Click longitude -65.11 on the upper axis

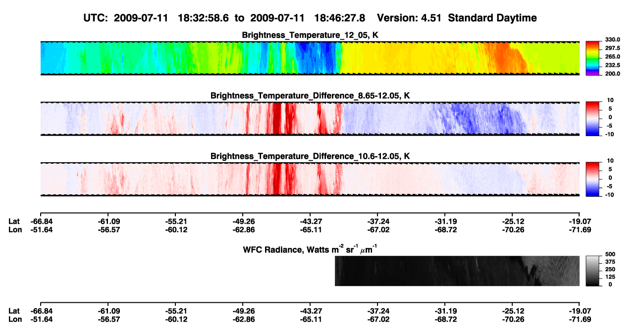pyautogui.click(x=310, y=230)
